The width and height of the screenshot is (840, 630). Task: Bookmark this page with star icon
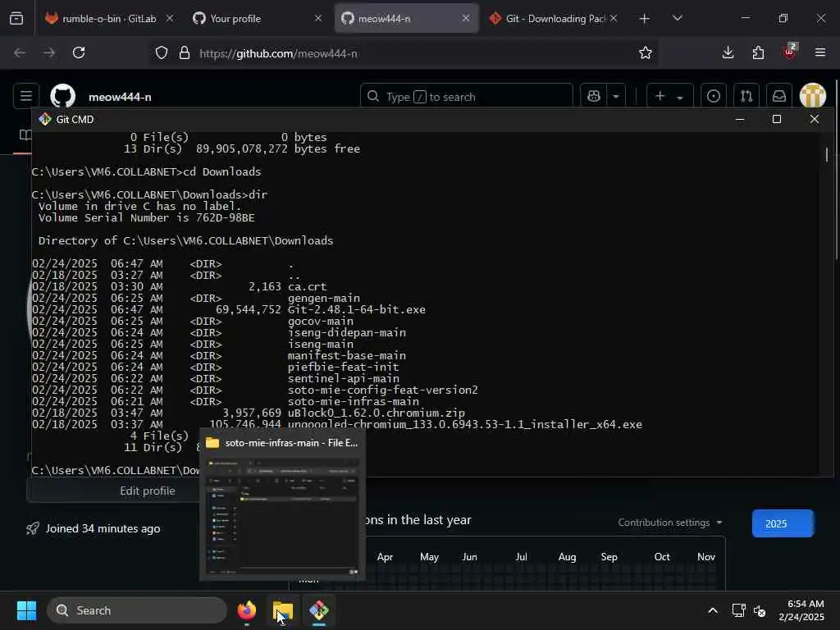645,53
